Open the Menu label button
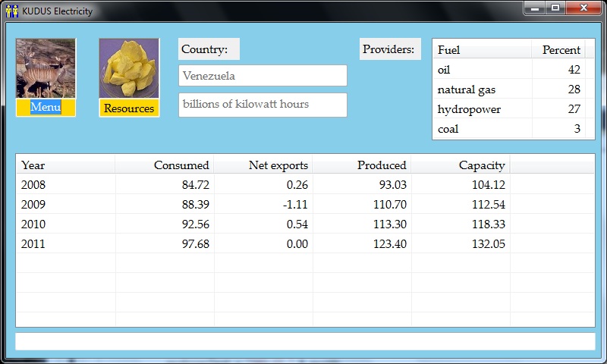Viewport: 607px width, 364px height. pos(46,107)
